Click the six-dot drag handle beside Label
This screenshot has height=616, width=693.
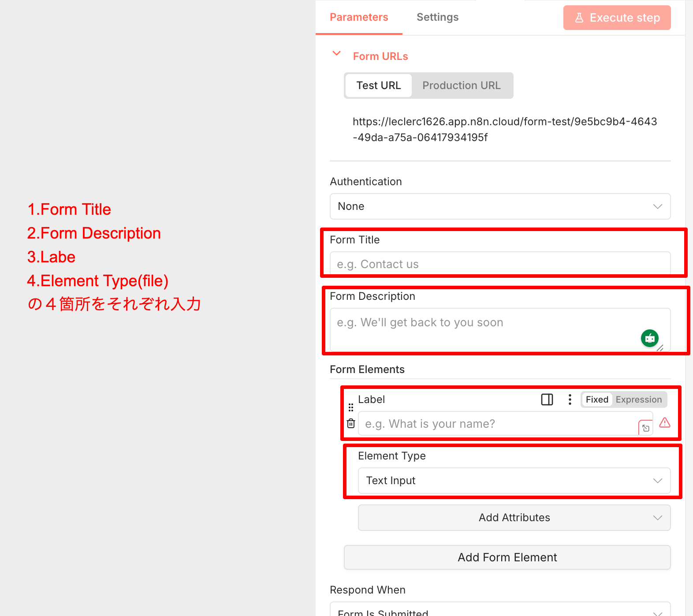[x=351, y=407]
